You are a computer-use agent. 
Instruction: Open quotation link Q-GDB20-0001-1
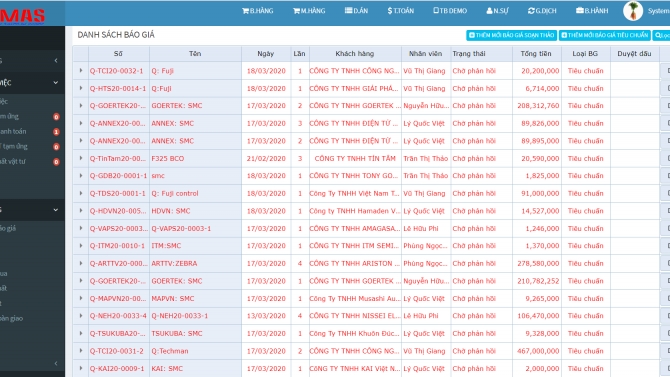click(118, 176)
